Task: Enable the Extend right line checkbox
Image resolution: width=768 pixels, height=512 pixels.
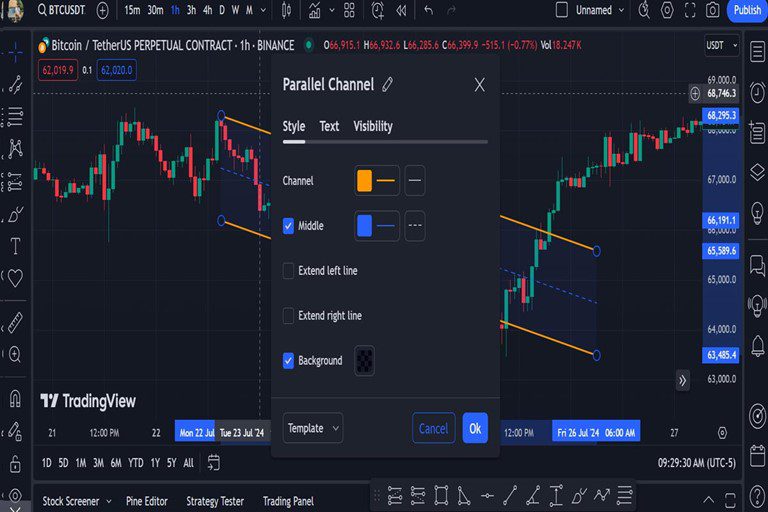Action: [288, 316]
